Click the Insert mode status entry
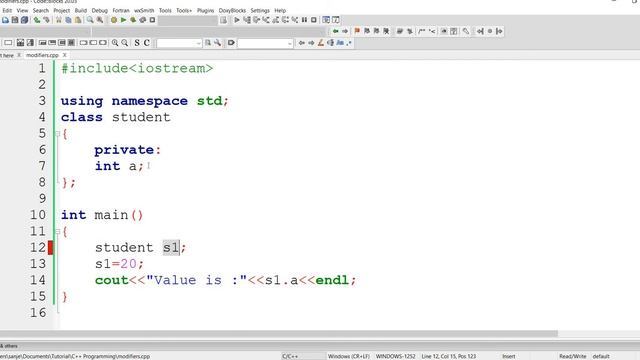 509,356
